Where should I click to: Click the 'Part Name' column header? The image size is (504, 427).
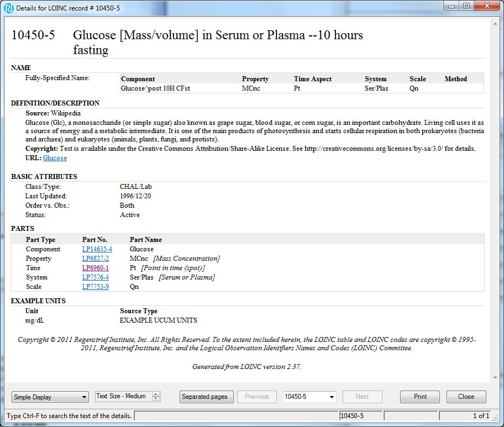point(145,240)
